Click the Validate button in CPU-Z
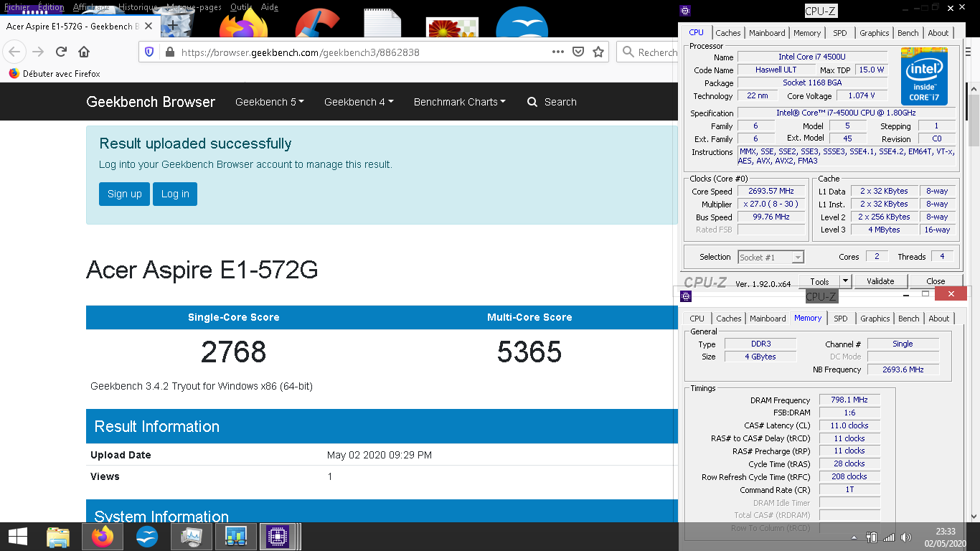This screenshot has height=551, width=980. click(x=880, y=281)
